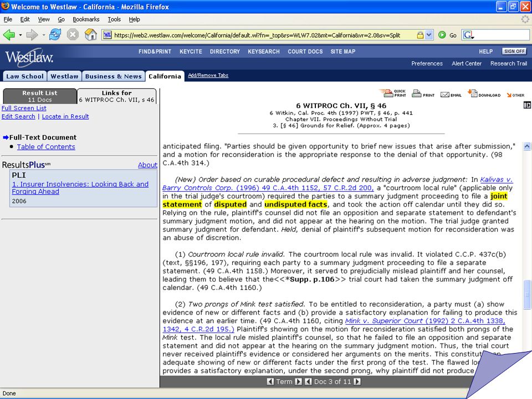Click the document vertical scrollbar thumb

pyautogui.click(x=527, y=294)
